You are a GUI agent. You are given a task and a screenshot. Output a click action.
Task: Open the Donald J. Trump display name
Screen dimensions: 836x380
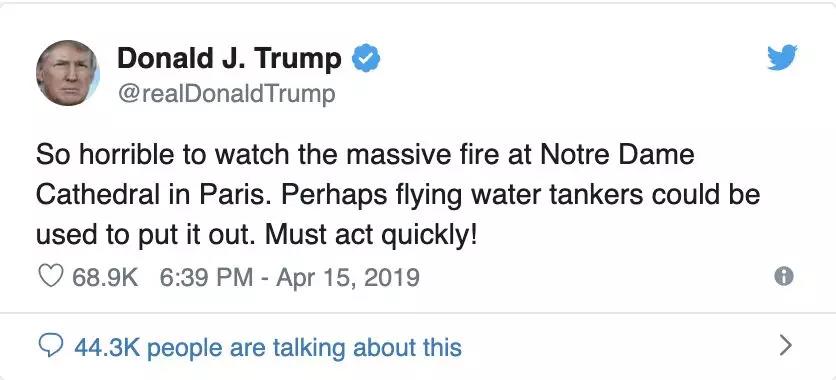click(x=229, y=59)
